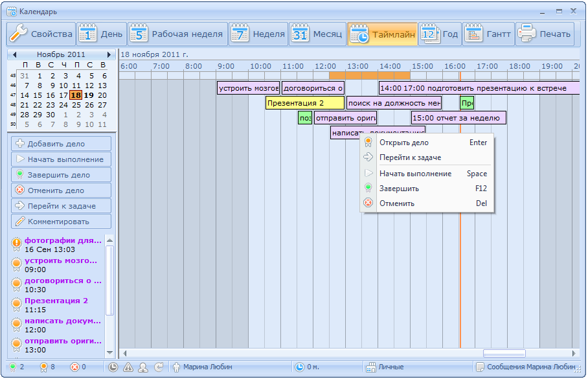The image size is (588, 379).
Task: Open the Ноябрь 2011 month selector
Action: pos(61,55)
